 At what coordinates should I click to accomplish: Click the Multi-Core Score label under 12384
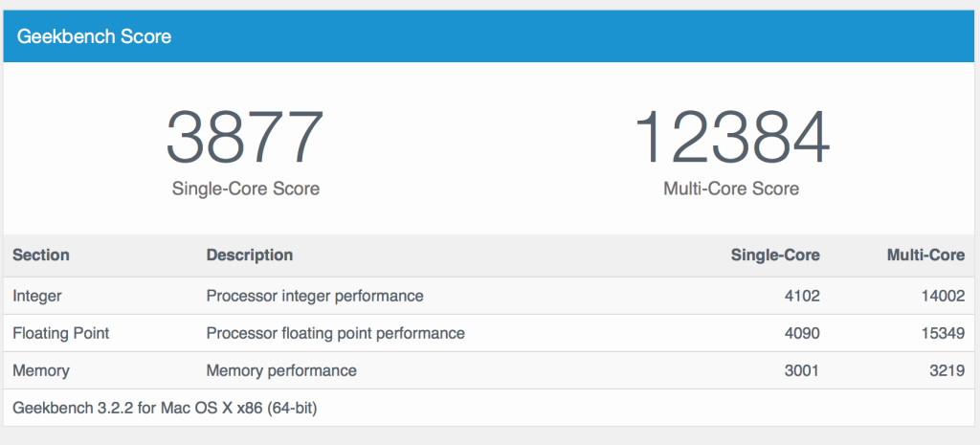pos(731,189)
